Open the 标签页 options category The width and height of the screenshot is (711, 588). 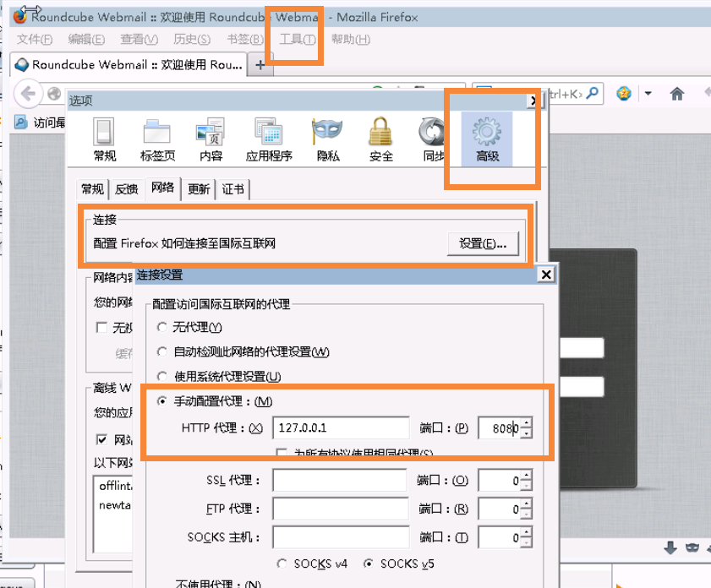point(157,139)
